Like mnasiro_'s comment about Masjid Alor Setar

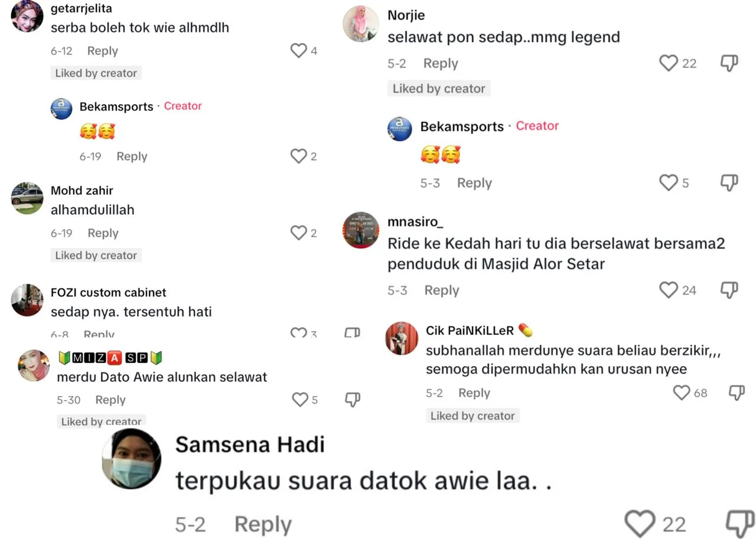669,290
